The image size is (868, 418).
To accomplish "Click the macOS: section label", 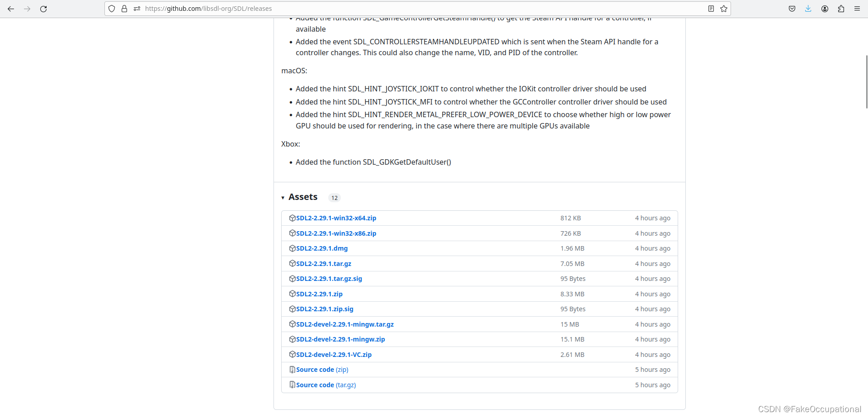I will click(x=294, y=71).
